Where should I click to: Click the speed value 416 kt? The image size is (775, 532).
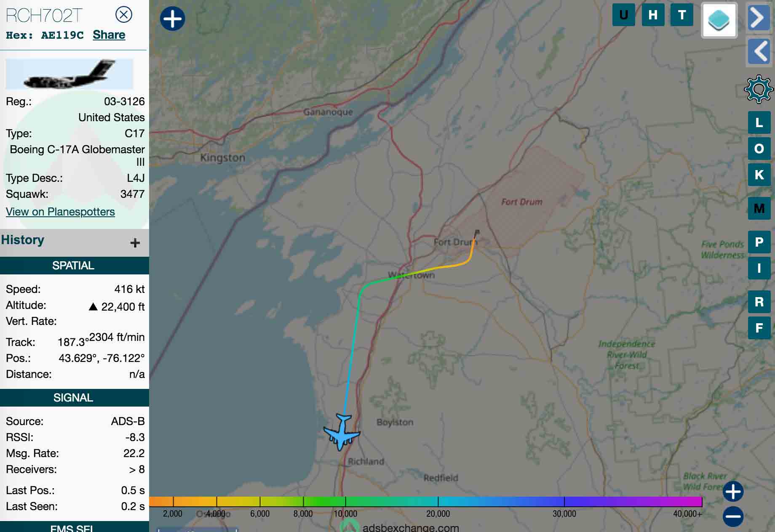pos(129,289)
